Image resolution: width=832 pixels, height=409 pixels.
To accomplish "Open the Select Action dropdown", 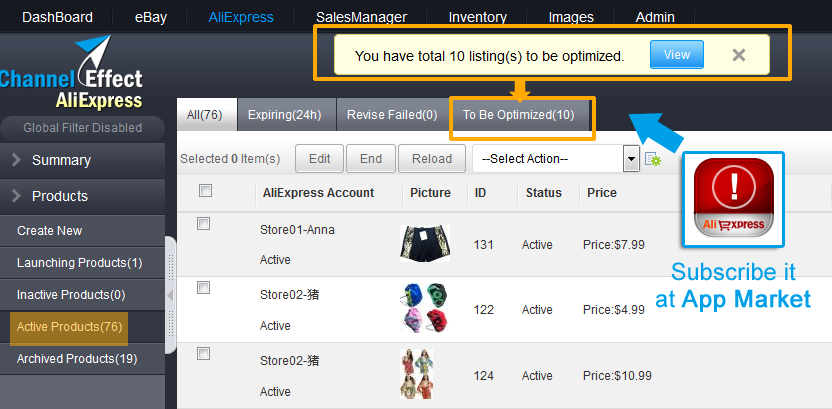I will click(556, 159).
